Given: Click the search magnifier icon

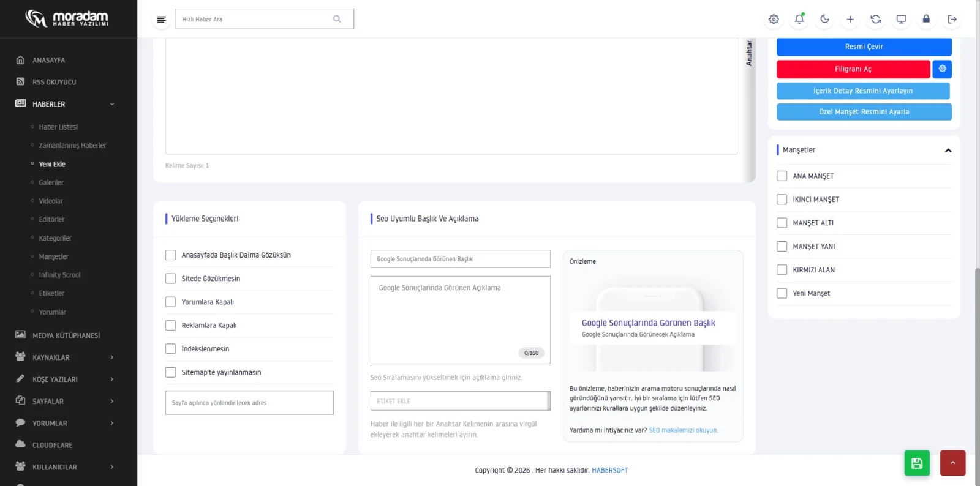Looking at the screenshot, I should [x=337, y=19].
